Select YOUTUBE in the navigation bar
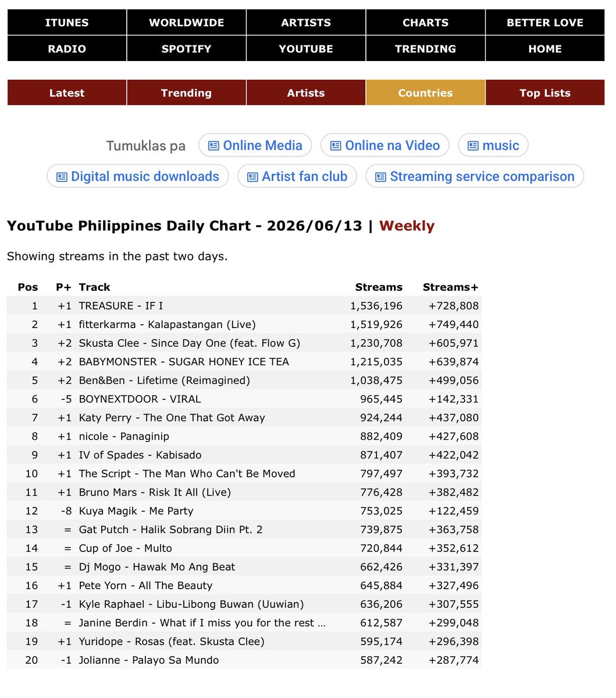This screenshot has height=698, width=616. [x=306, y=49]
